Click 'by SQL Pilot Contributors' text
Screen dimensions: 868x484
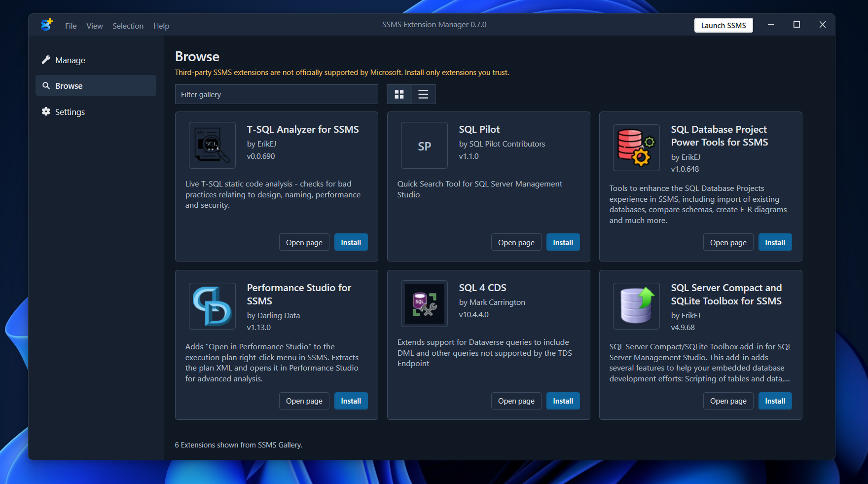pyautogui.click(x=502, y=144)
